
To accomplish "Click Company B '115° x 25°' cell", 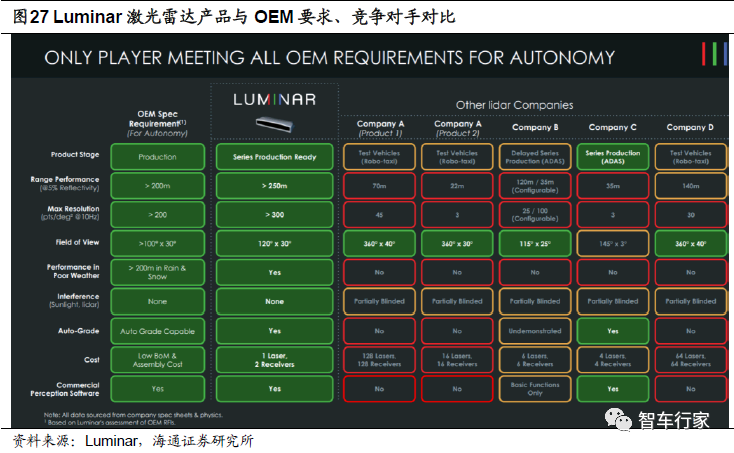I will 535,243.
